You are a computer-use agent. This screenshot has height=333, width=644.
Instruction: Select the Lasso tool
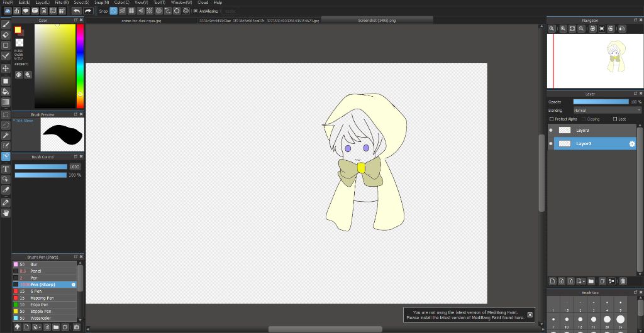6,124
